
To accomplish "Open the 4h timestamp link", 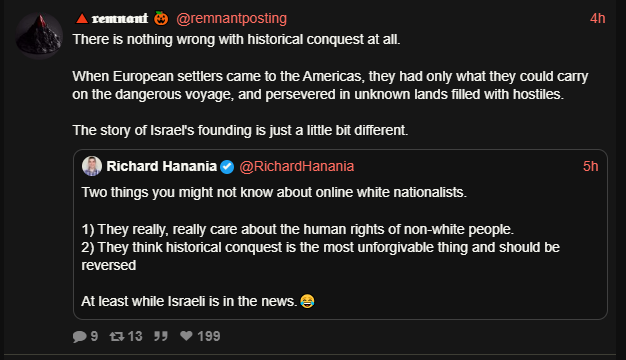I will (598, 18).
